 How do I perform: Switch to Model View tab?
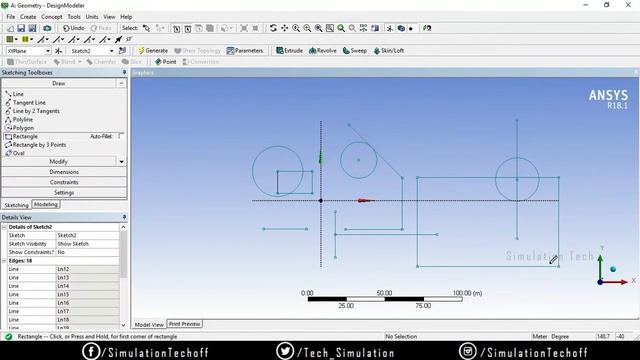point(149,324)
